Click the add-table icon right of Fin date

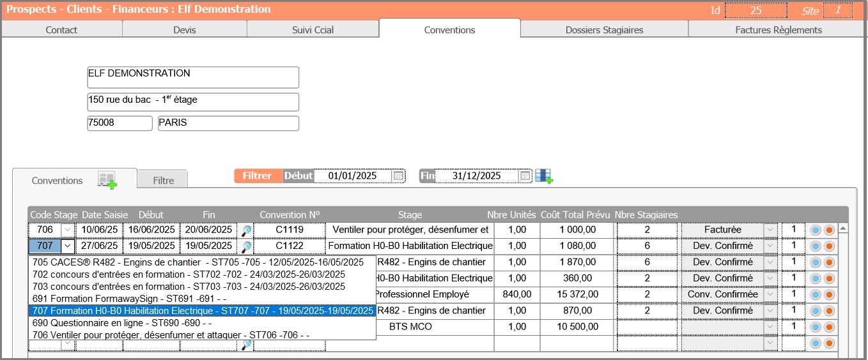click(x=543, y=176)
